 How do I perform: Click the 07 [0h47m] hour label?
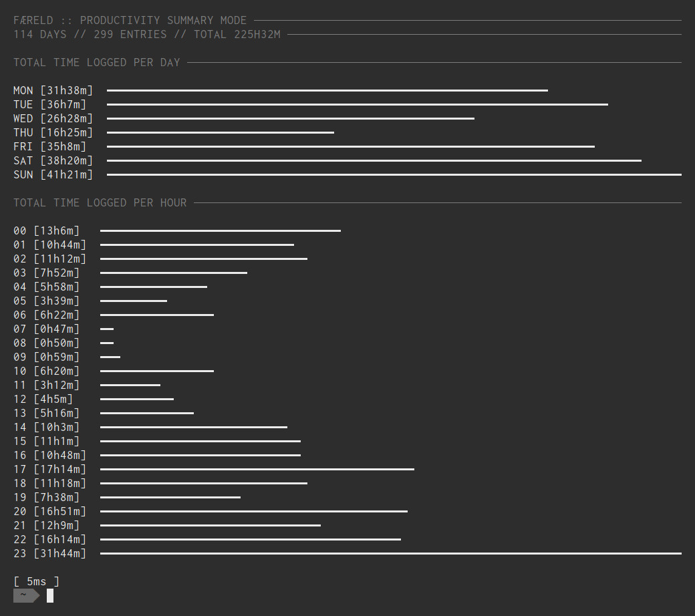[x=47, y=329]
